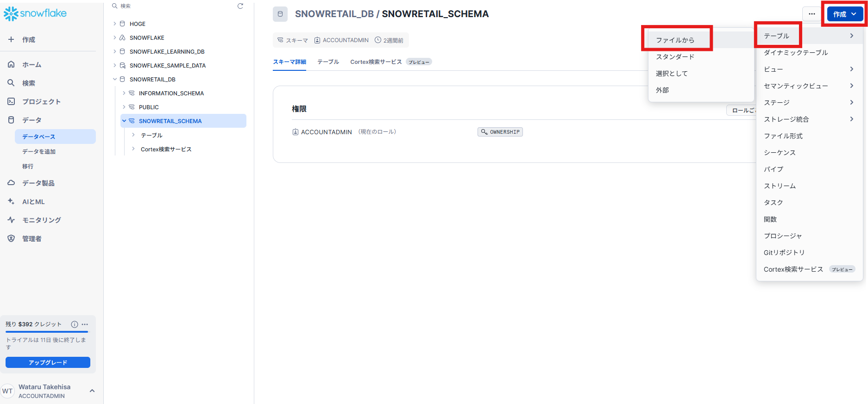This screenshot has width=868, height=404.
Task: Open the three-dot menu in credits card
Action: coord(85,324)
